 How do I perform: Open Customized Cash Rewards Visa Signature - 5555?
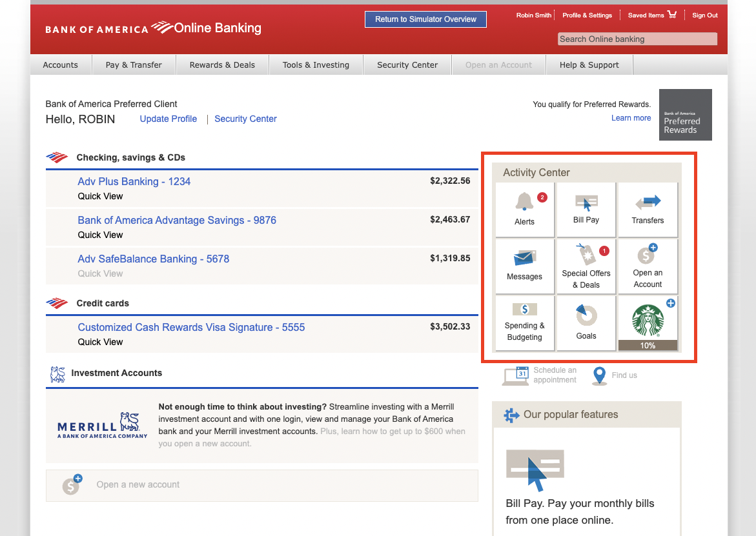(191, 328)
